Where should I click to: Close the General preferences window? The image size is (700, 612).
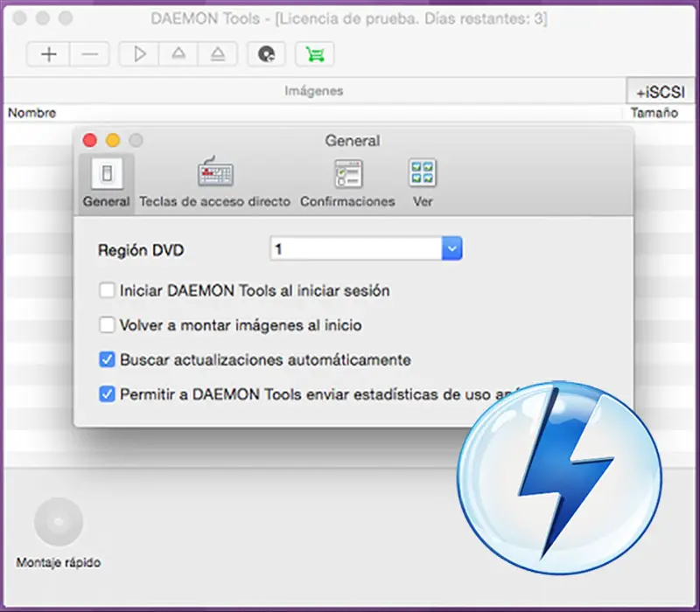pos(90,140)
